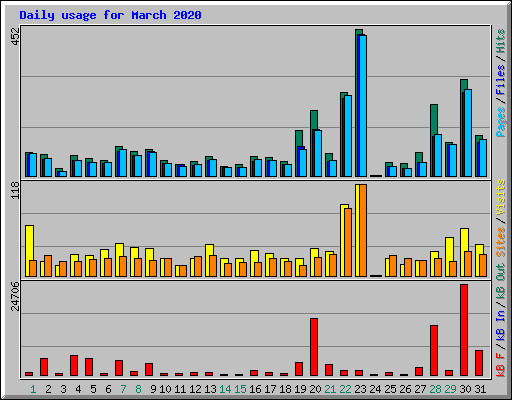Click the 118 visits axis value
Viewport: 512px width, 400px height.
coord(15,191)
